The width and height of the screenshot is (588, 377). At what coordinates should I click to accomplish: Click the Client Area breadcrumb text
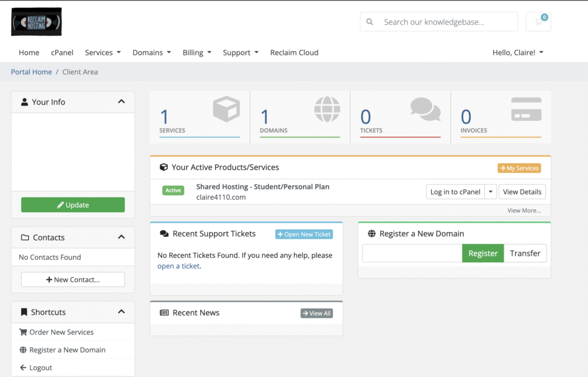[80, 72]
